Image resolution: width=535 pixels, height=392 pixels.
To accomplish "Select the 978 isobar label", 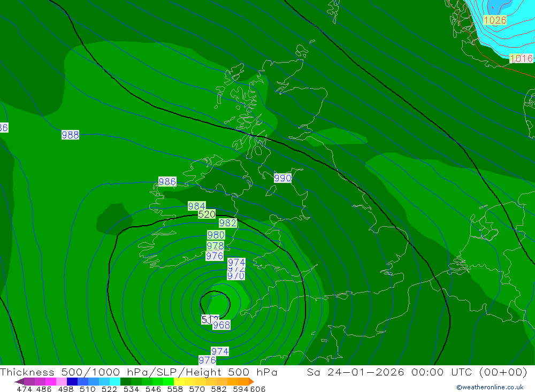I will point(215,245).
